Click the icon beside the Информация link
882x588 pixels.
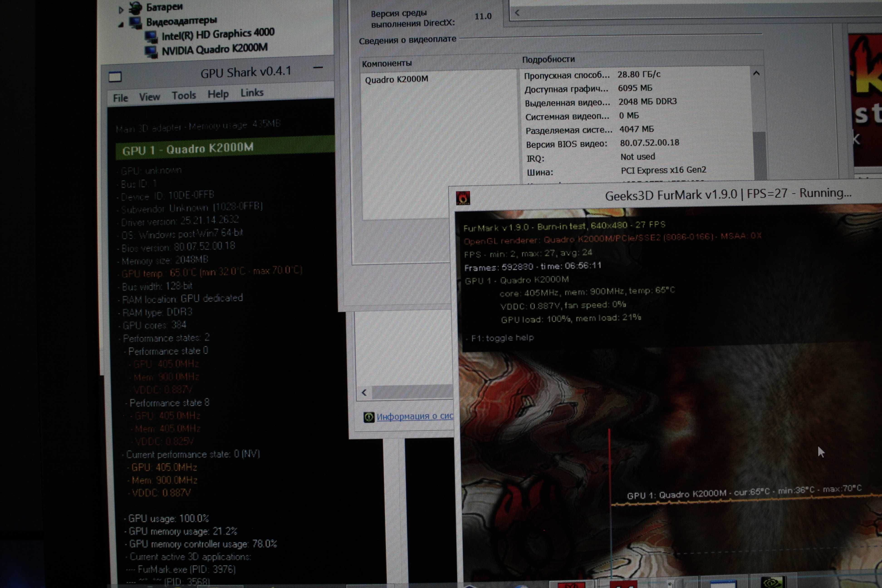pyautogui.click(x=369, y=417)
